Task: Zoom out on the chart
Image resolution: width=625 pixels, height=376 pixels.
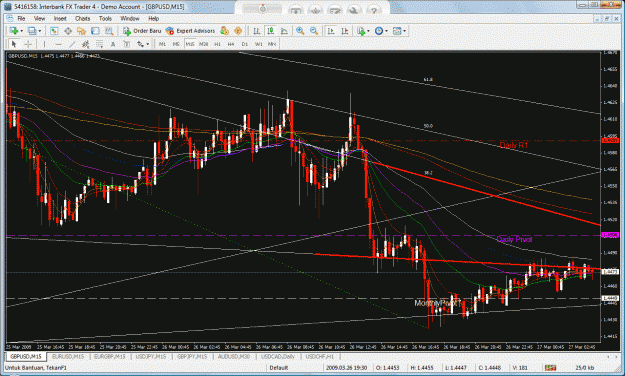Action: pos(314,31)
